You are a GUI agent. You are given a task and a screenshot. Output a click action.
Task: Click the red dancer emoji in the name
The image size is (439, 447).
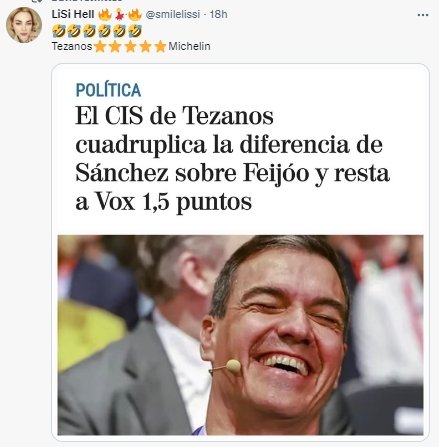point(119,14)
